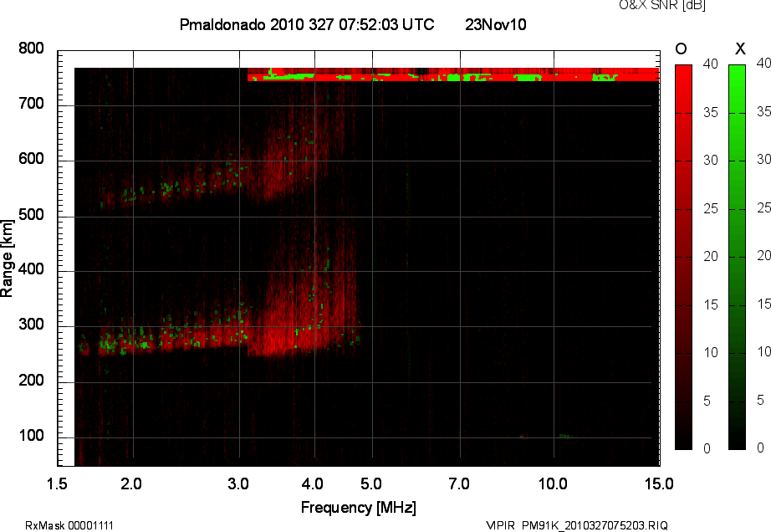Click the 200 tick on the range axis
Image resolution: width=771 pixels, height=532 pixels.
click(x=32, y=380)
